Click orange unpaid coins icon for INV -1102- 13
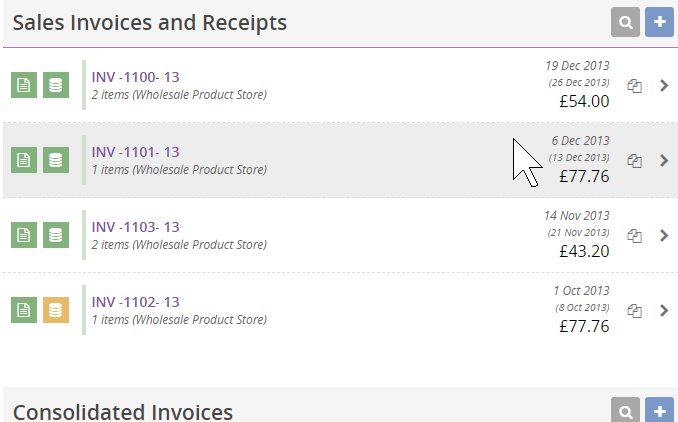678x422 pixels. [x=56, y=310]
